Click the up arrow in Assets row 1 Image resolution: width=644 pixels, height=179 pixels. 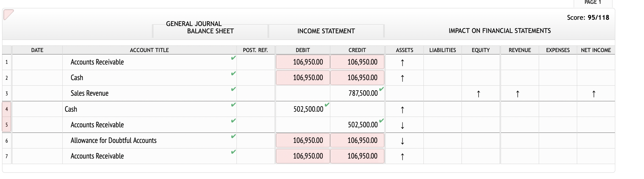click(x=402, y=63)
